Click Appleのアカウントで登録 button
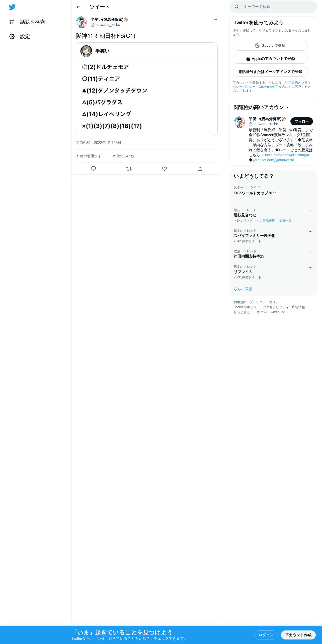 point(270,59)
